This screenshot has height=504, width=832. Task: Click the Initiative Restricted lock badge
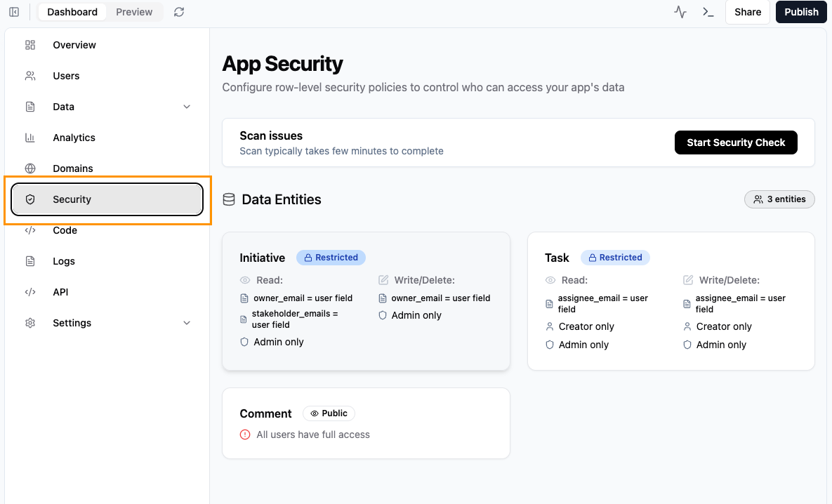click(331, 258)
